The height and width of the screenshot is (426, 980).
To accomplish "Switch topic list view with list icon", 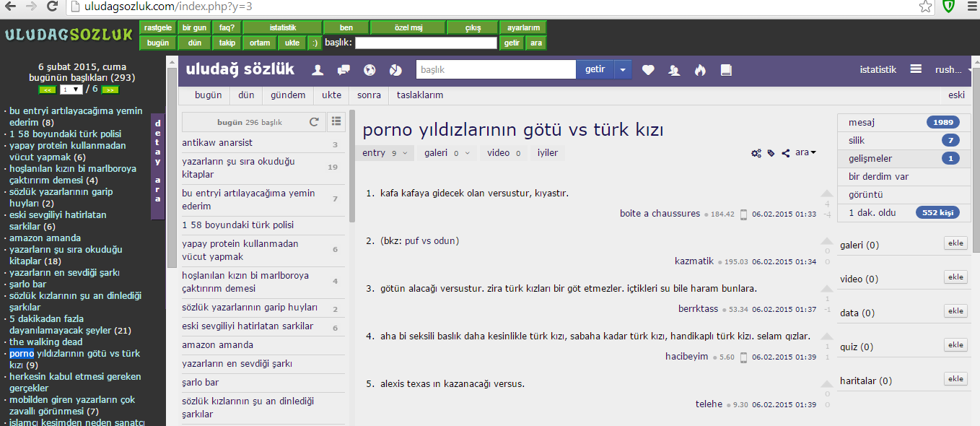I will coord(336,122).
